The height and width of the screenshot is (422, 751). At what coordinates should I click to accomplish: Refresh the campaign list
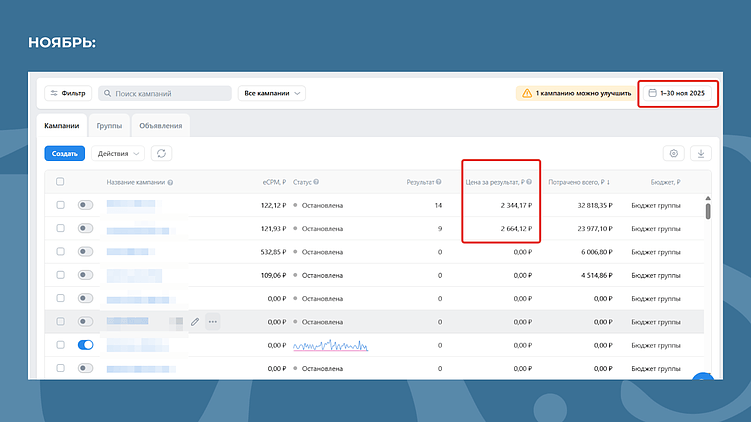(x=161, y=153)
